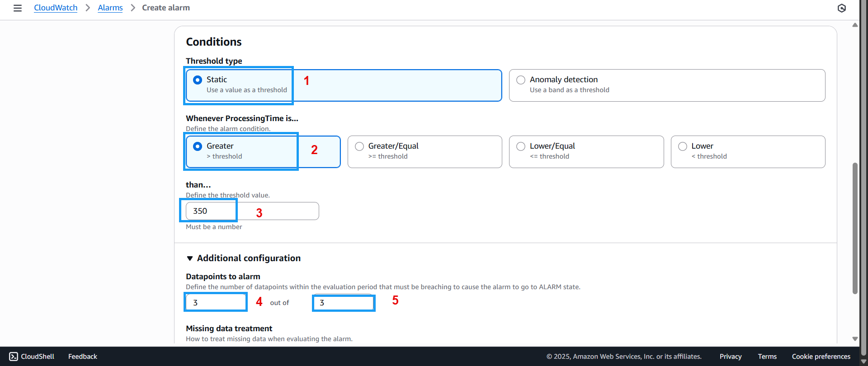Open the Feedback link in footer
This screenshot has height=366, width=868.
(x=83, y=357)
